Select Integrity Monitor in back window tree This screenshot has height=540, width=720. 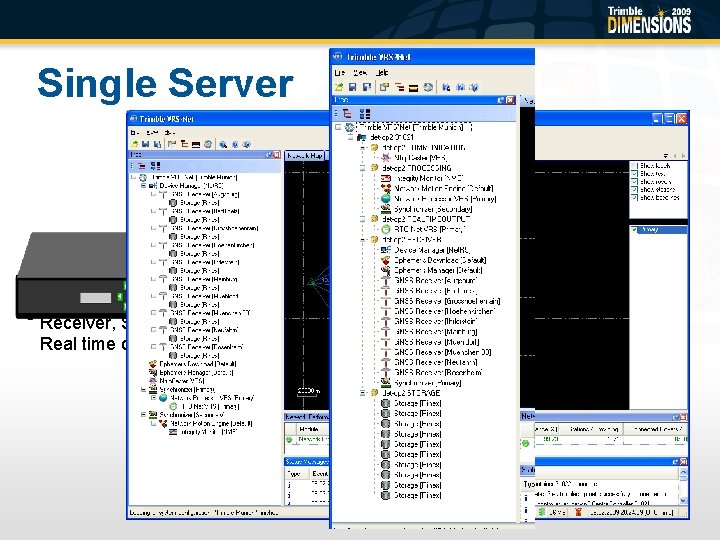pos(209,432)
